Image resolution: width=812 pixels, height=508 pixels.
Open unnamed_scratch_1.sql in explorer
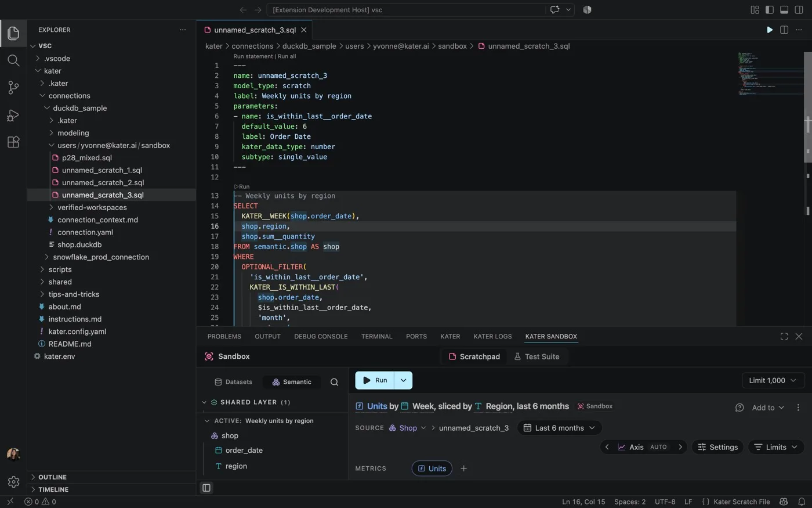102,170
